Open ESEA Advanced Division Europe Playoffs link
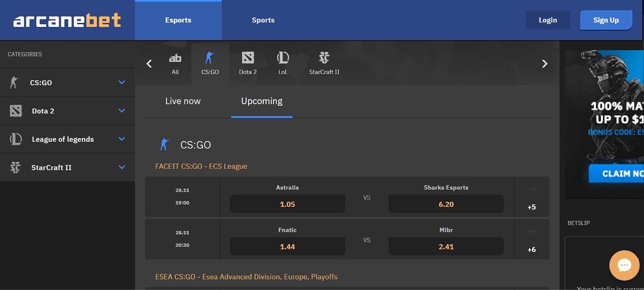The image size is (644, 290). [246, 277]
